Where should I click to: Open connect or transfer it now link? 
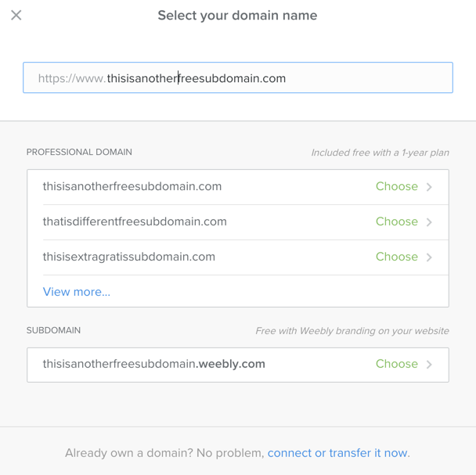coord(338,453)
